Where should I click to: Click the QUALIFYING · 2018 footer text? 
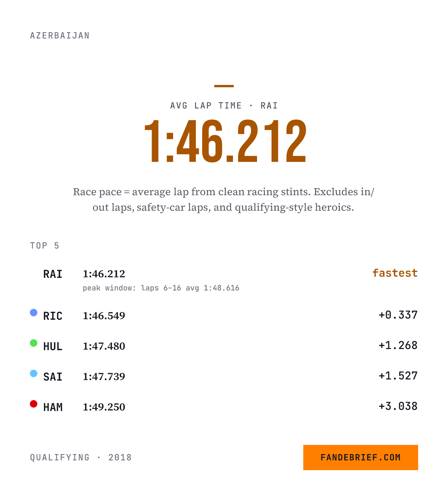(81, 457)
